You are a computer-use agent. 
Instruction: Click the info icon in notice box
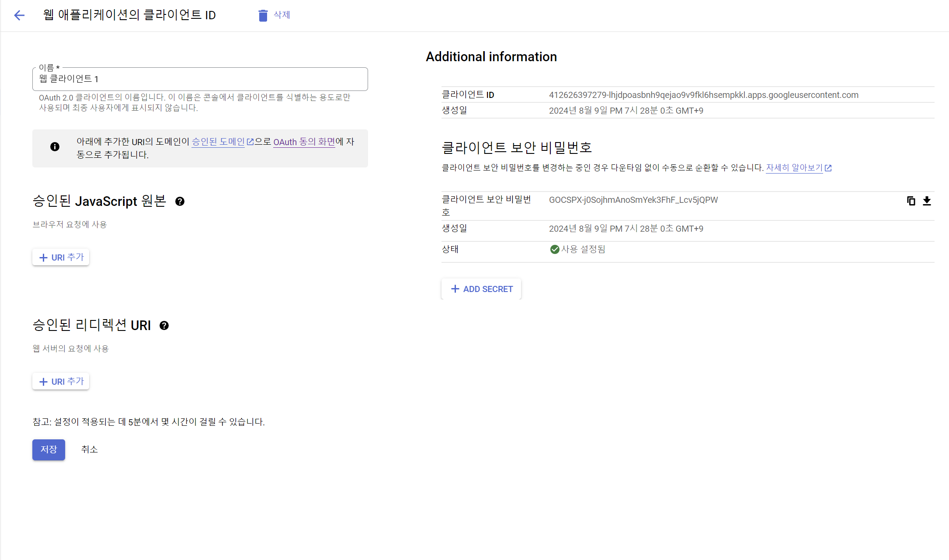coord(55,147)
